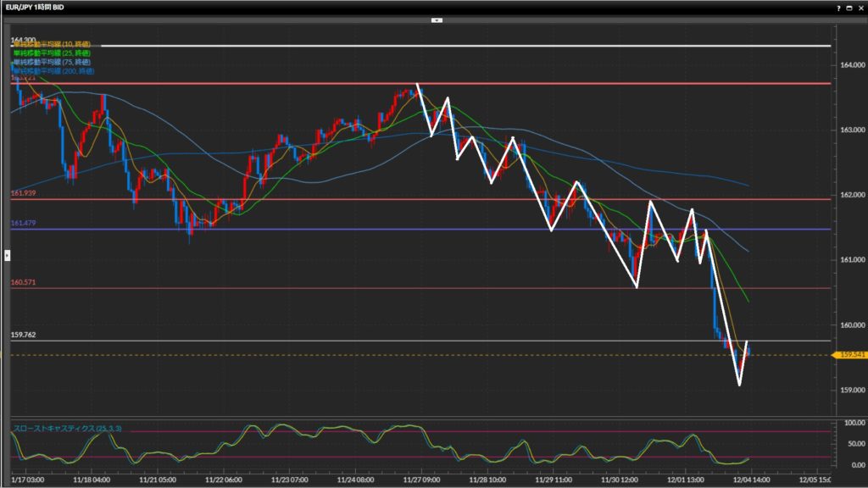The height and width of the screenshot is (488, 868).
Task: Click the current price tag 159.541
Action: 849,355
